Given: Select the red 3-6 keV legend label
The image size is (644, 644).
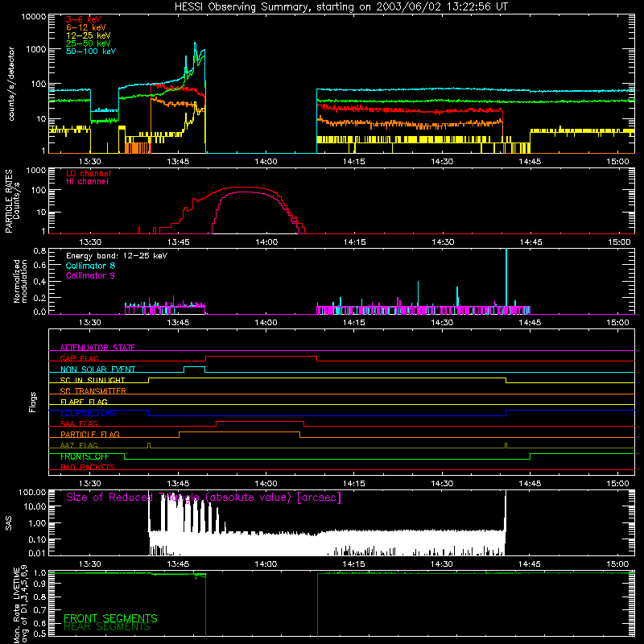Looking at the screenshot, I should pyautogui.click(x=84, y=19).
